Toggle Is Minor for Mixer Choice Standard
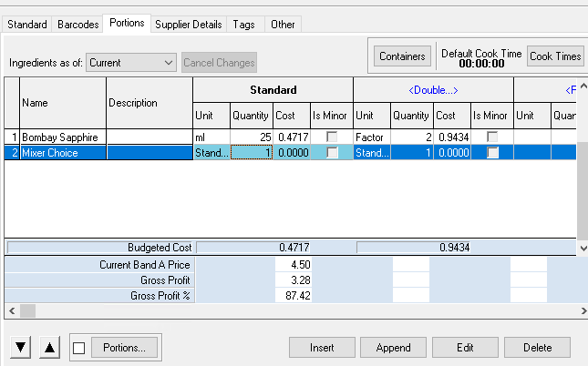 332,153
